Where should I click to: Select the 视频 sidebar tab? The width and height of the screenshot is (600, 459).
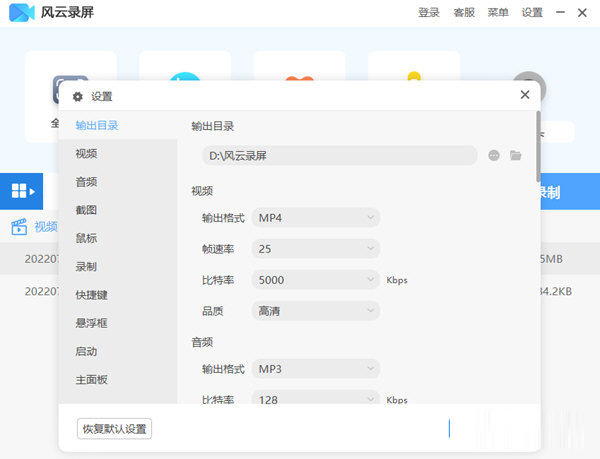[x=118, y=153]
